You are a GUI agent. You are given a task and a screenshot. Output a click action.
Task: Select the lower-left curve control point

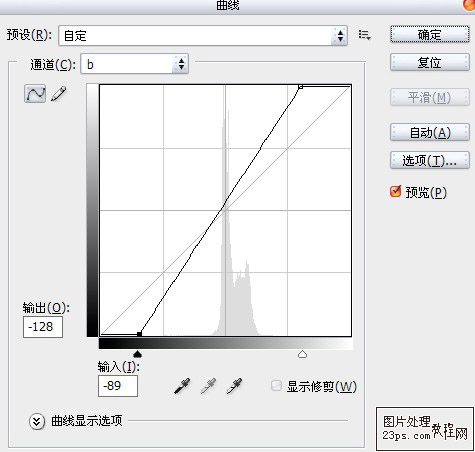[139, 334]
